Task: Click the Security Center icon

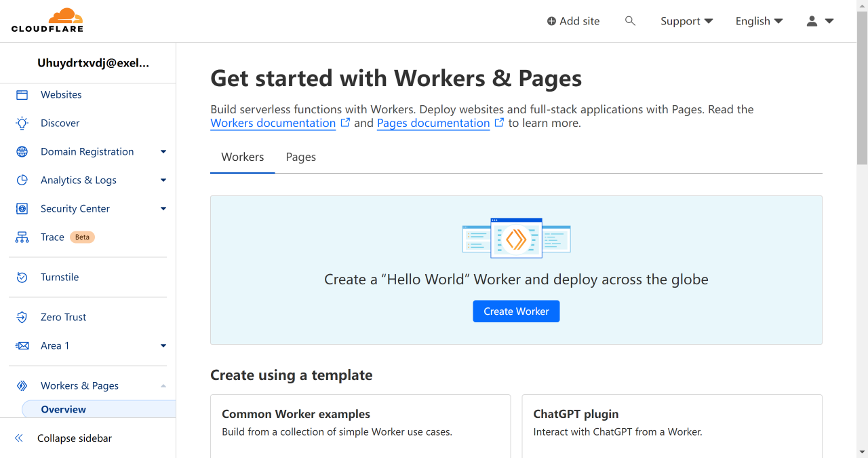Action: pyautogui.click(x=22, y=209)
